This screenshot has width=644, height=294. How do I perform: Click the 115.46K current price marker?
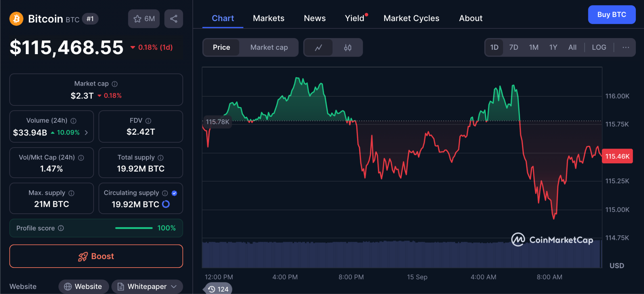617,156
